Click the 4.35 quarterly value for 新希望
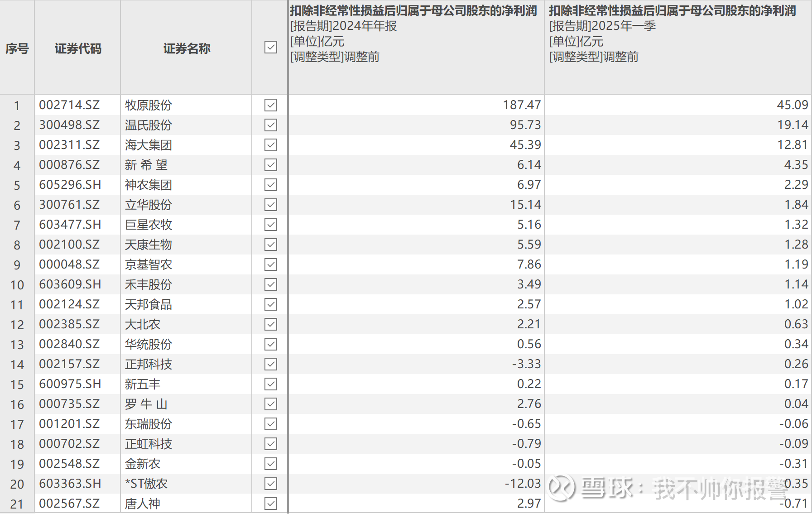 point(796,165)
